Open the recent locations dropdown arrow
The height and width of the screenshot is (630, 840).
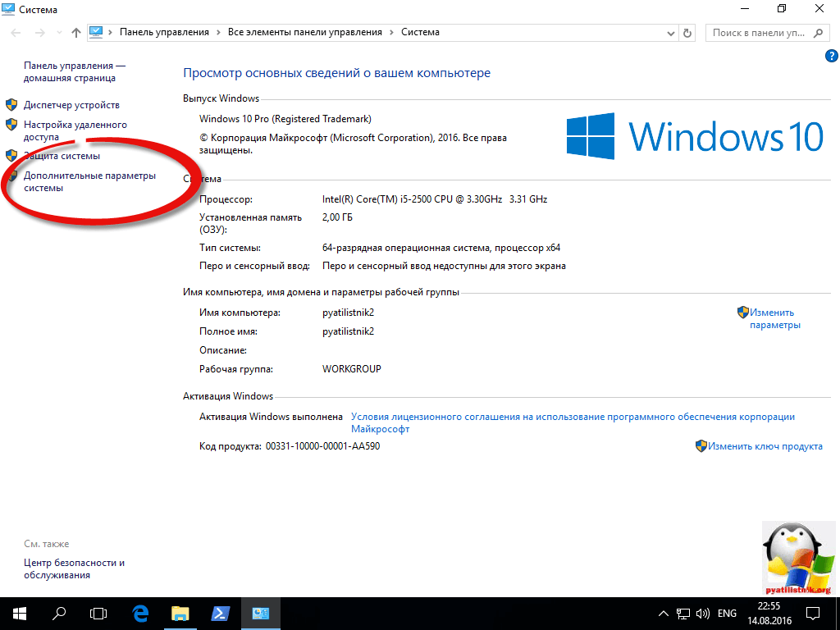[x=57, y=33]
